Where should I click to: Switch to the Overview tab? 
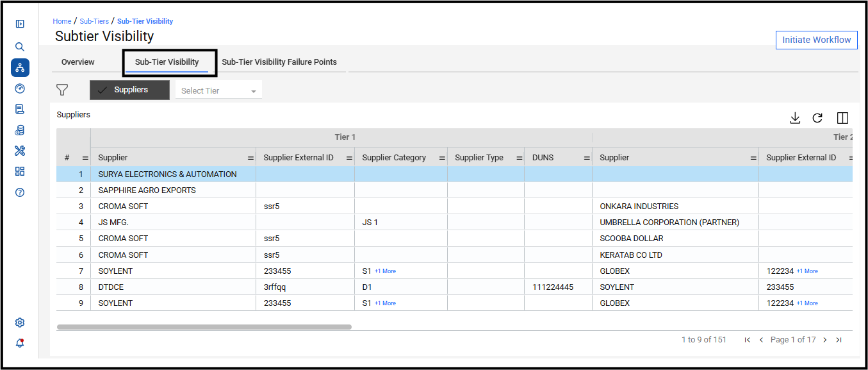click(x=78, y=62)
